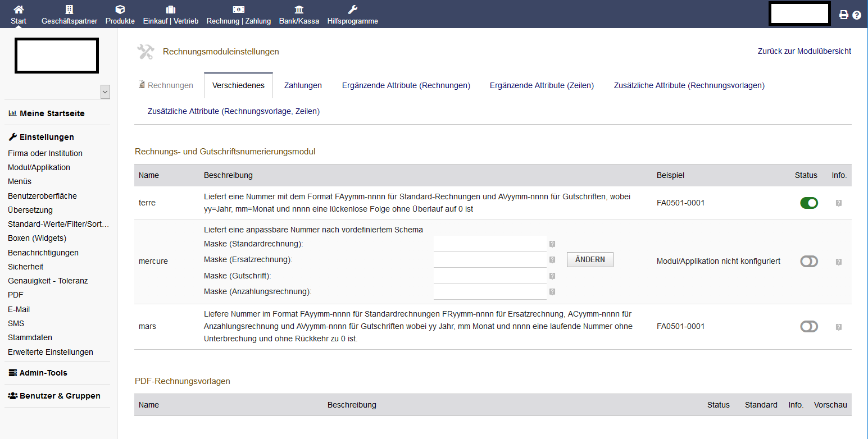Viewport: 868px width, 439px height.
Task: Open Erweiterte Einstellungen link
Action: [x=51, y=352]
